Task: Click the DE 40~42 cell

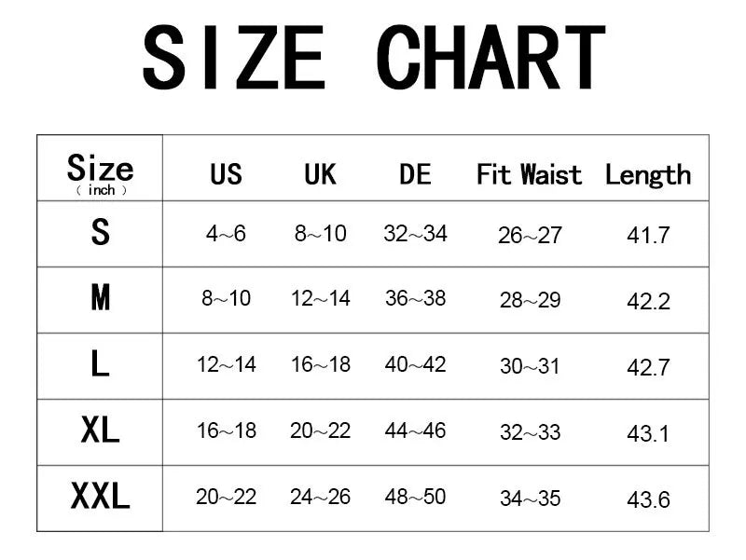Action: (x=415, y=365)
